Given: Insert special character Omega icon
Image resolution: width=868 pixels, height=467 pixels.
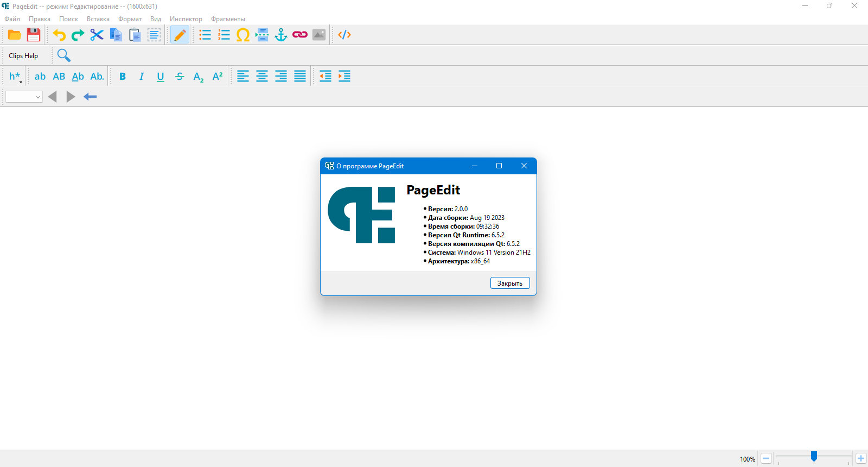Looking at the screenshot, I should point(243,35).
